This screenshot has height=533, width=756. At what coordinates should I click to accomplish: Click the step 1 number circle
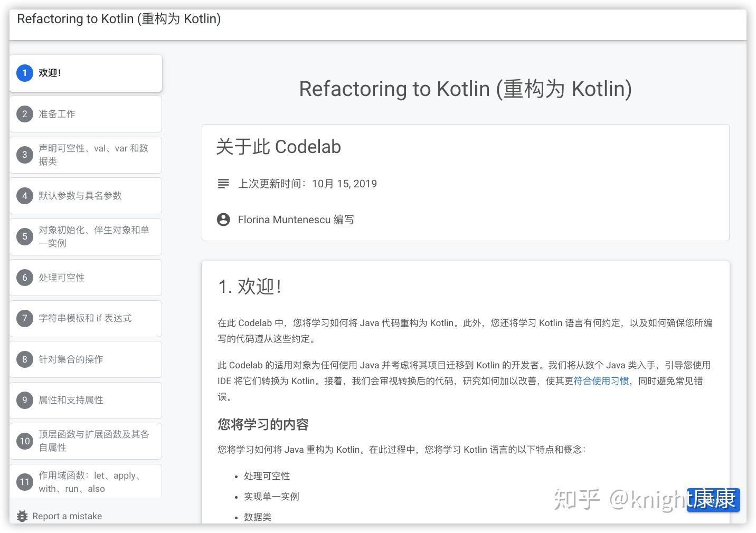pyautogui.click(x=25, y=73)
